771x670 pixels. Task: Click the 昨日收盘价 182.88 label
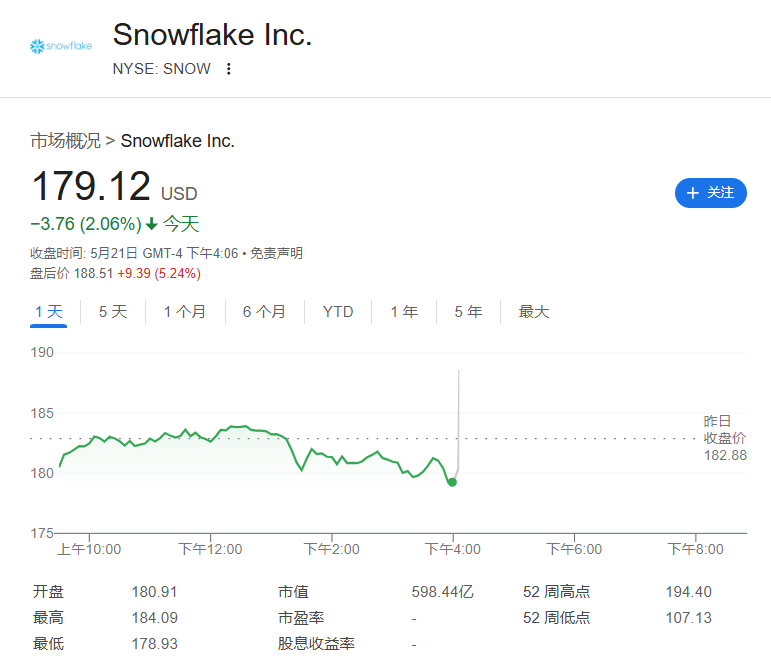[725, 438]
